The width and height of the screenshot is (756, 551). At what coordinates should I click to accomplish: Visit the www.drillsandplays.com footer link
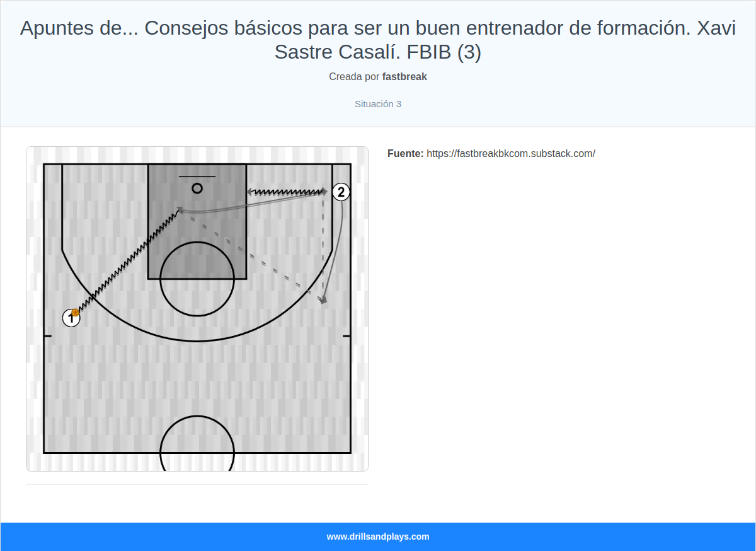coord(377,536)
